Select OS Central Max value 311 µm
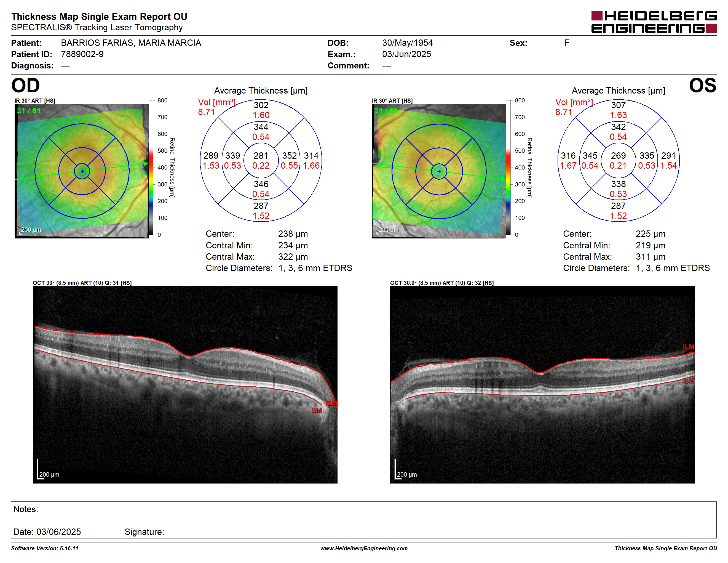The image size is (728, 563). pos(650,257)
